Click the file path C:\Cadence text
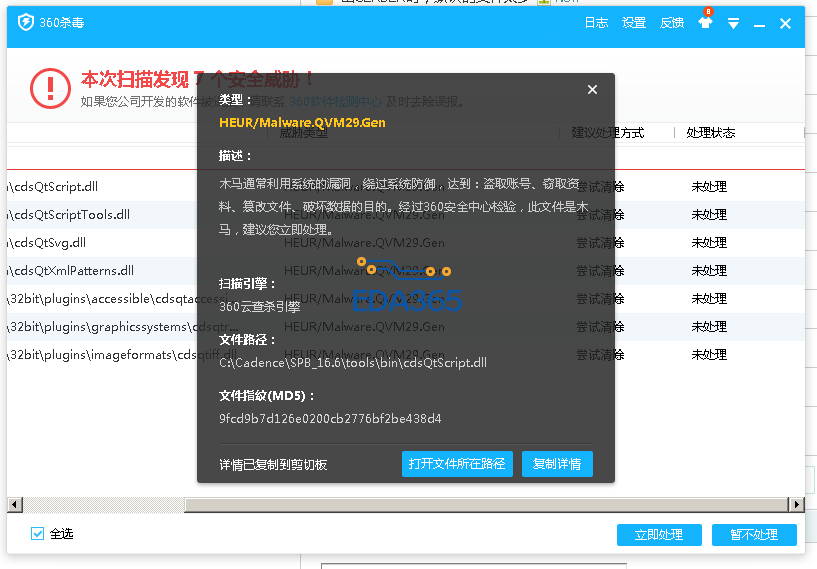Image resolution: width=817 pixels, height=569 pixels. click(x=353, y=363)
